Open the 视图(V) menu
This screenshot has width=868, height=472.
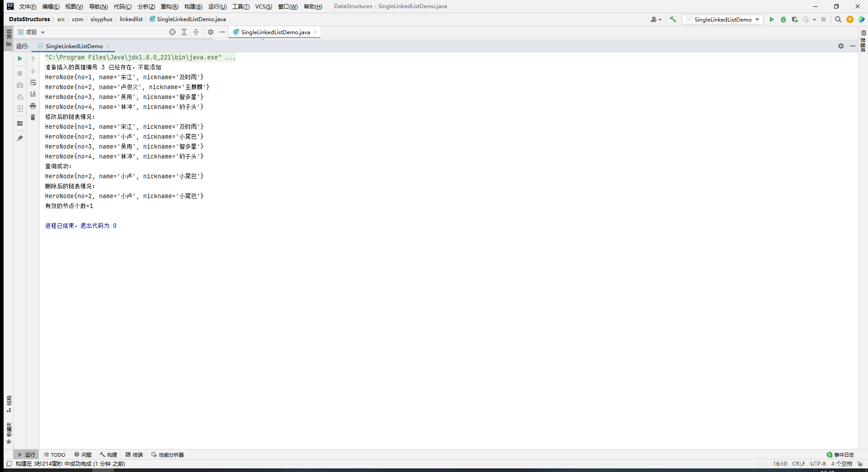[74, 6]
